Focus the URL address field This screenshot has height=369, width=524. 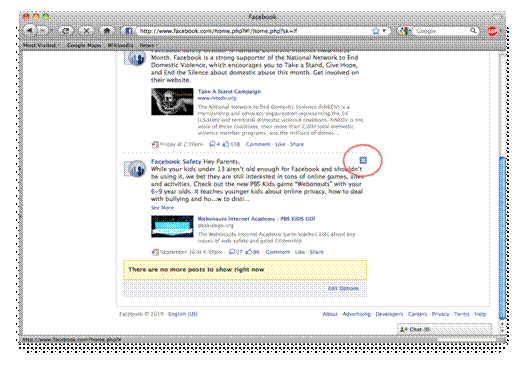tap(254, 31)
